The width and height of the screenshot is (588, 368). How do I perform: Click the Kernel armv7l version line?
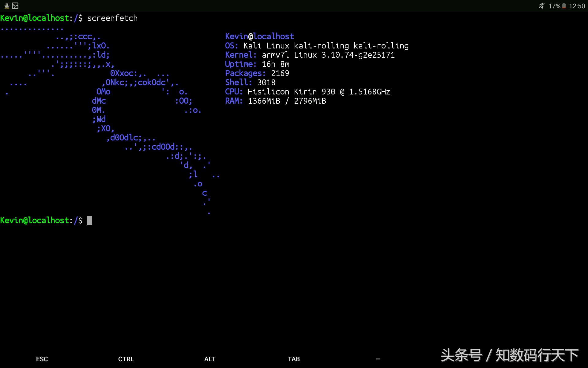310,55
